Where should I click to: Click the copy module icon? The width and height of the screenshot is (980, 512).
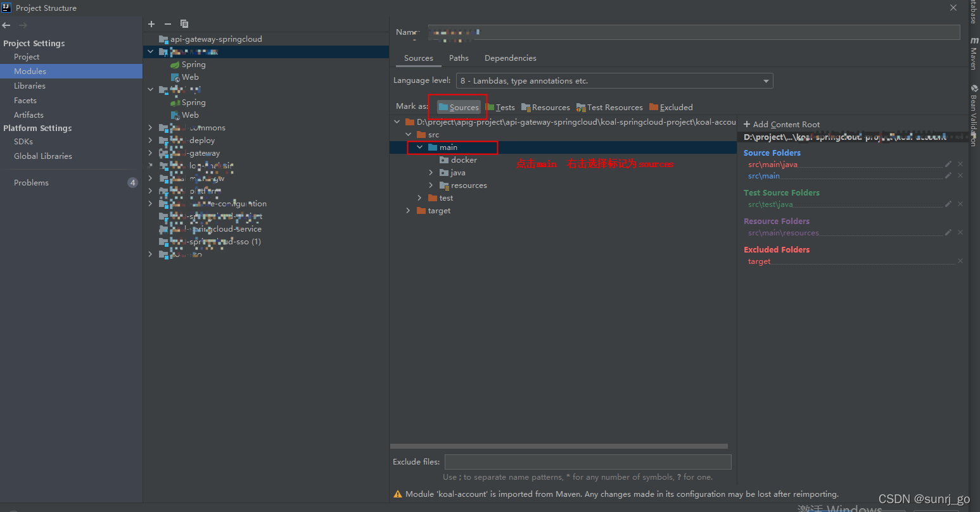pos(184,24)
